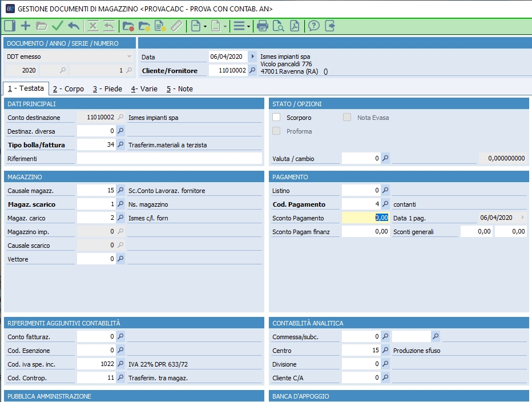Open print preview magnifier icon
Image resolution: width=532 pixels, height=402 pixels.
278,26
